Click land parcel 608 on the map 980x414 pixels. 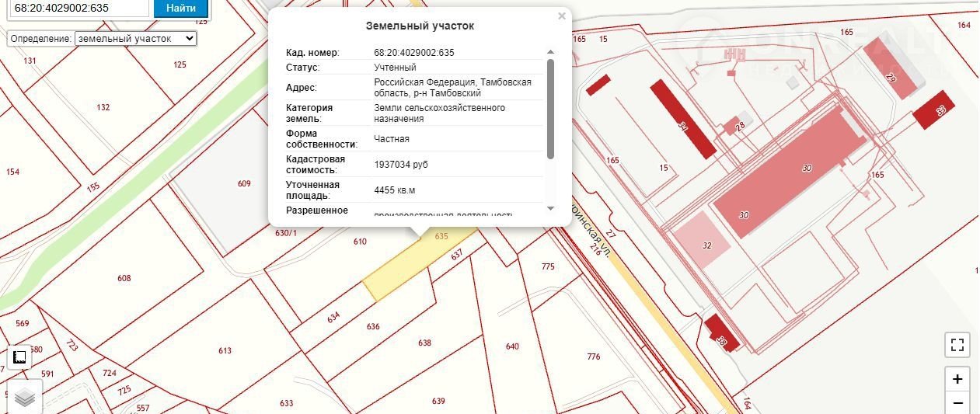[124, 278]
